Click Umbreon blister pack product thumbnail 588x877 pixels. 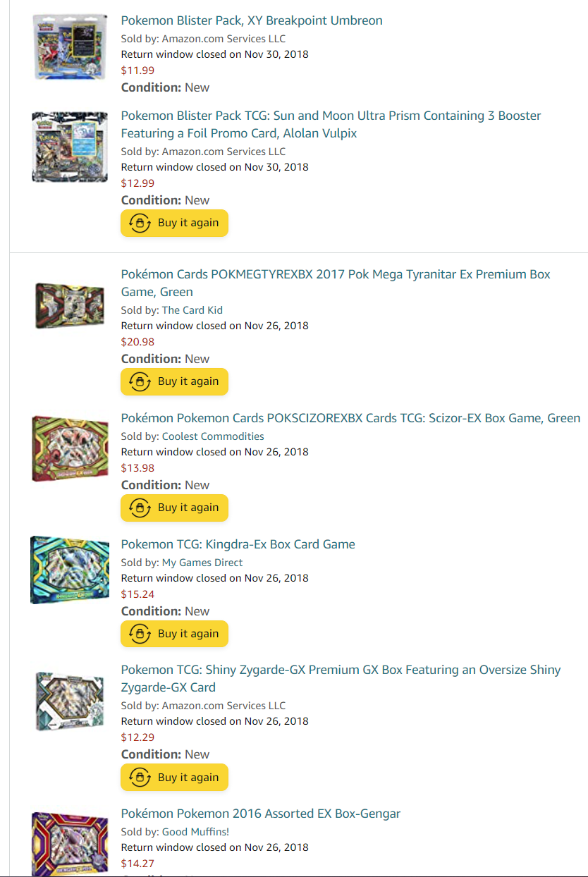tap(69, 47)
